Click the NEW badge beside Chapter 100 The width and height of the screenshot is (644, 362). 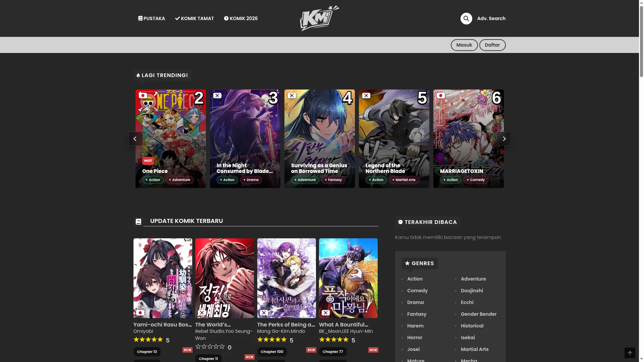[311, 350]
